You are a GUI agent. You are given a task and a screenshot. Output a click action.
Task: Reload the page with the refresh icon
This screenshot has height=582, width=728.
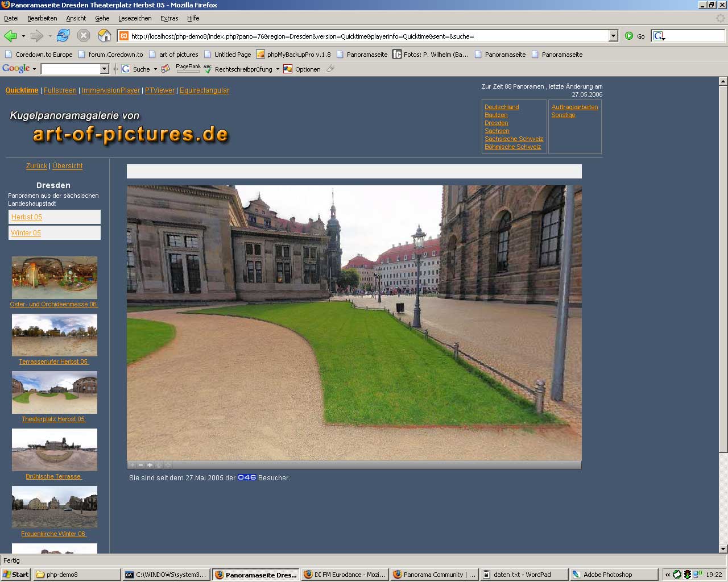click(x=63, y=36)
